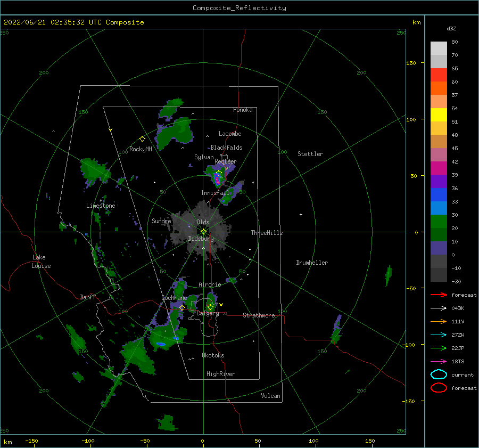The image size is (479, 448).
Task: Click the Sylvan label
Action: pyautogui.click(x=204, y=158)
